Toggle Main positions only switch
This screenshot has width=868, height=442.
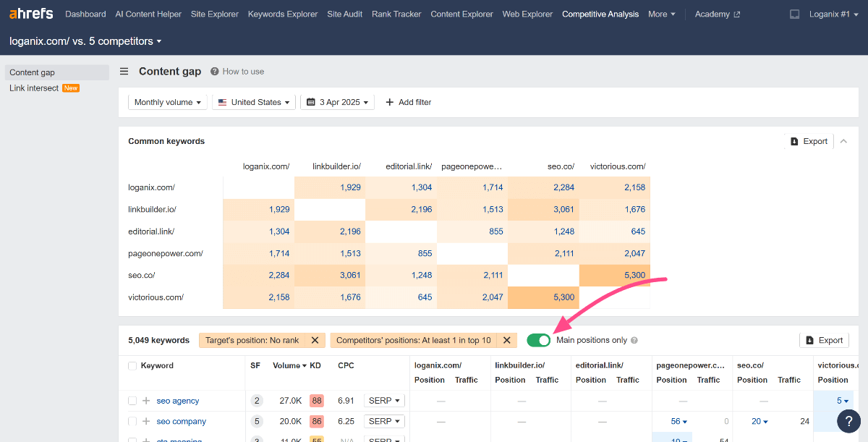(x=539, y=340)
